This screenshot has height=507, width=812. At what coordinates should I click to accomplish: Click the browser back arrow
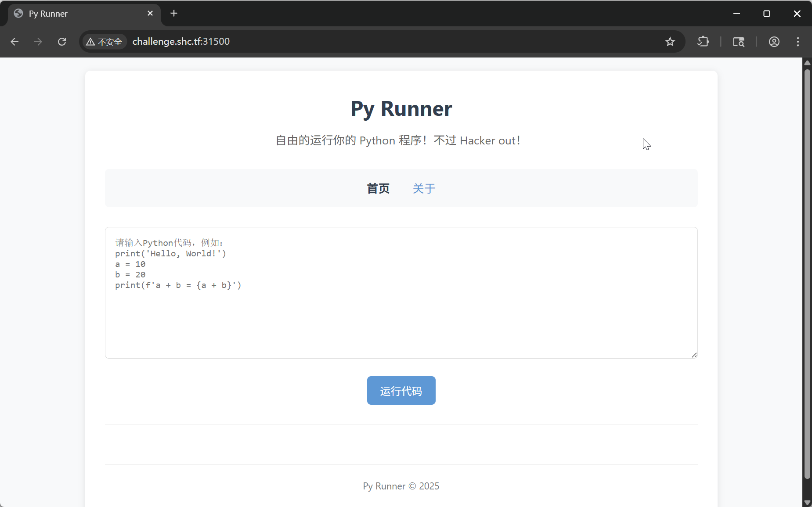tap(14, 42)
